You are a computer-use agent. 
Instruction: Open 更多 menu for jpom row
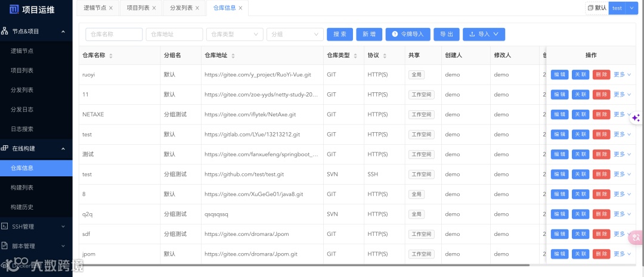(x=622, y=254)
